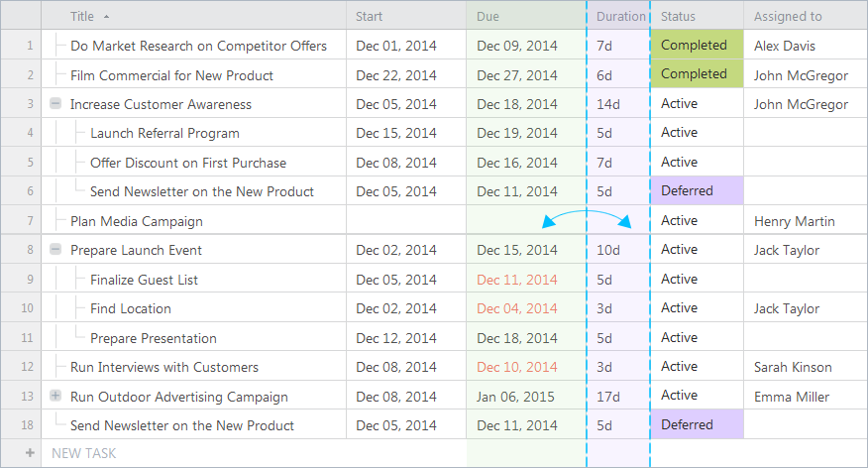Select Sarah Kinson assignee cell

806,367
